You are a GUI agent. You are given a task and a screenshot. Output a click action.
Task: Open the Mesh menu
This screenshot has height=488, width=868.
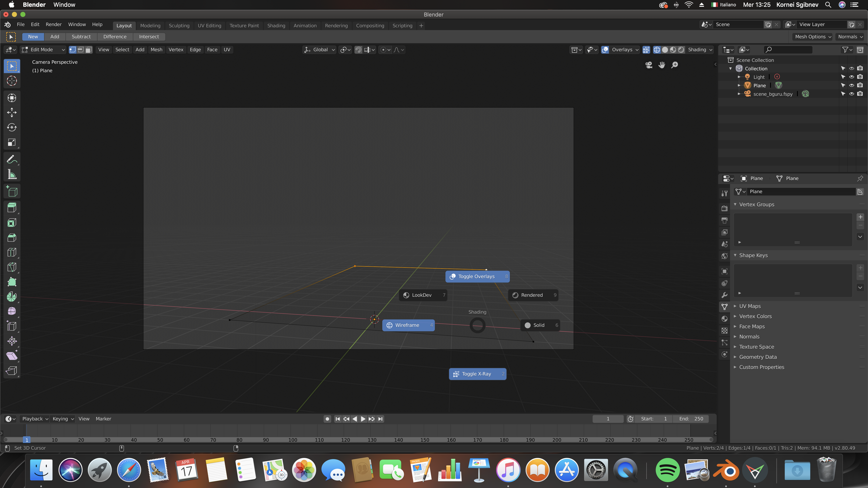[156, 50]
